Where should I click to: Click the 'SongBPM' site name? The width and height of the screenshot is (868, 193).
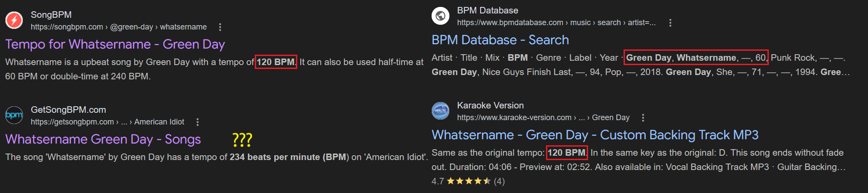pyautogui.click(x=51, y=15)
